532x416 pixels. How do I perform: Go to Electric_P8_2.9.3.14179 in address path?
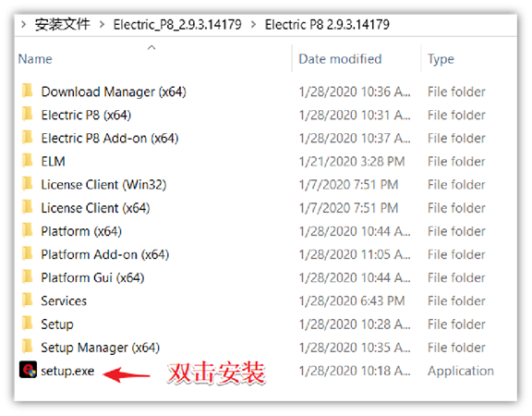point(177,24)
